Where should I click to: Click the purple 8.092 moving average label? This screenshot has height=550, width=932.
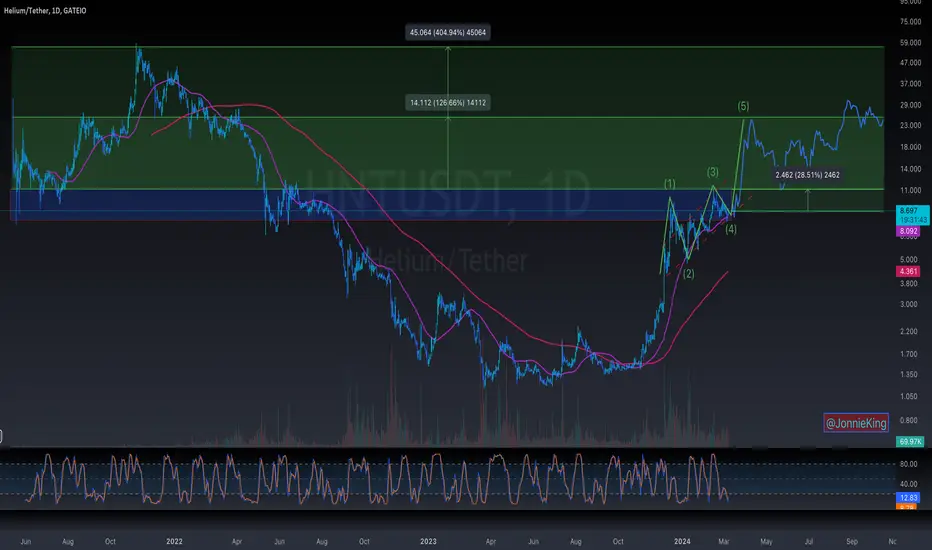click(x=908, y=231)
